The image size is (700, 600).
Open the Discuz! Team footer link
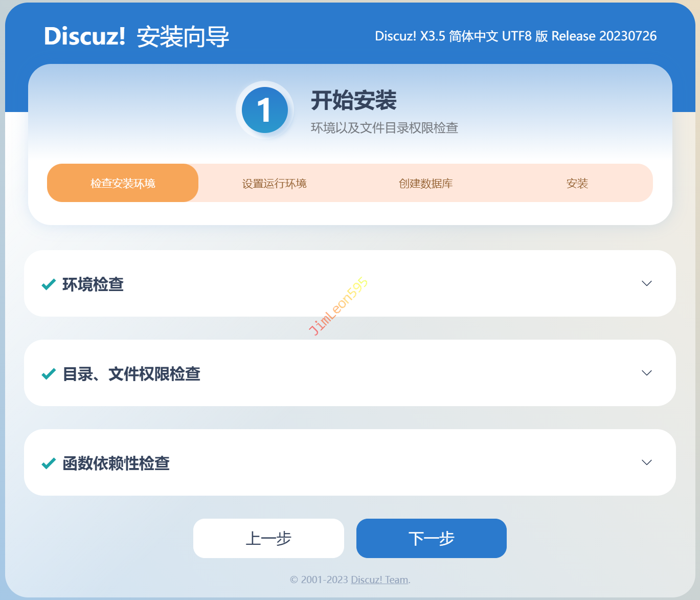coord(380,580)
